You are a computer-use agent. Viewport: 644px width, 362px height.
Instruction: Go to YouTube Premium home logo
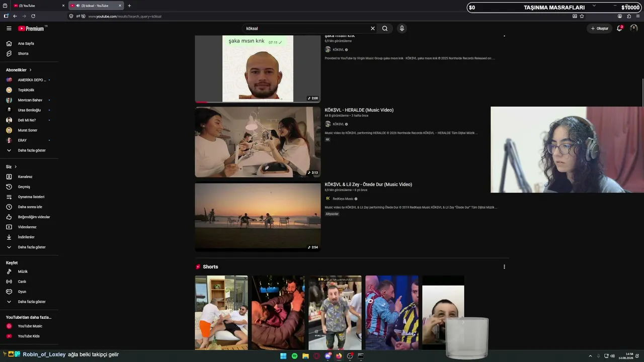pos(32,29)
